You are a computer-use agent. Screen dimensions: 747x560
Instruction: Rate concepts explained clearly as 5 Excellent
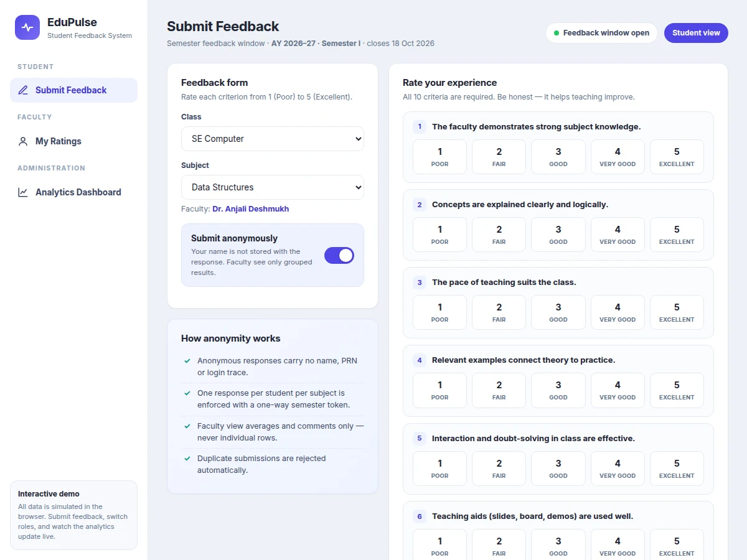[x=677, y=235]
